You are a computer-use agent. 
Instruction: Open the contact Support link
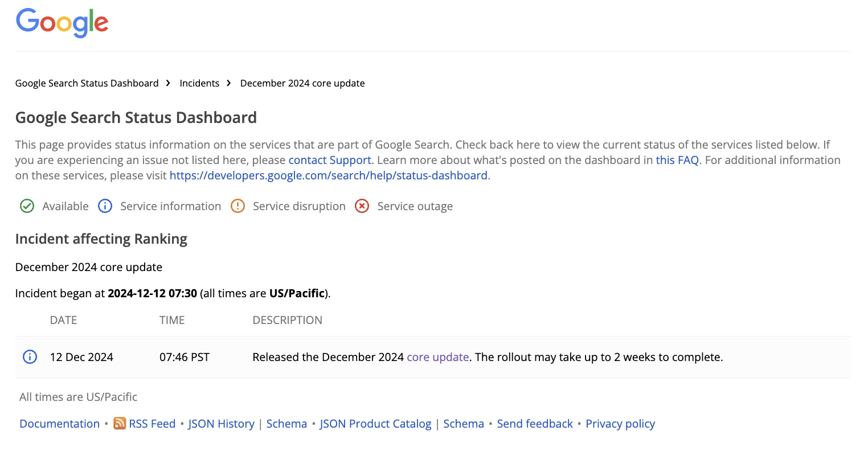click(x=329, y=160)
